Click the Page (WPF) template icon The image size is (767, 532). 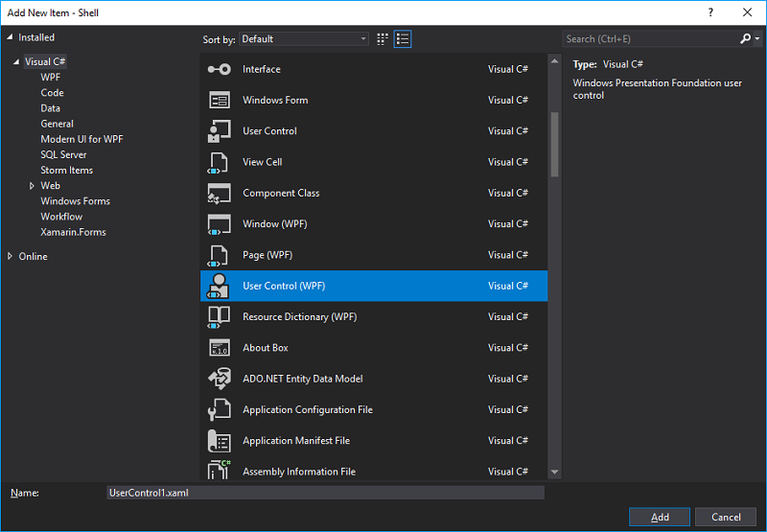click(x=219, y=255)
